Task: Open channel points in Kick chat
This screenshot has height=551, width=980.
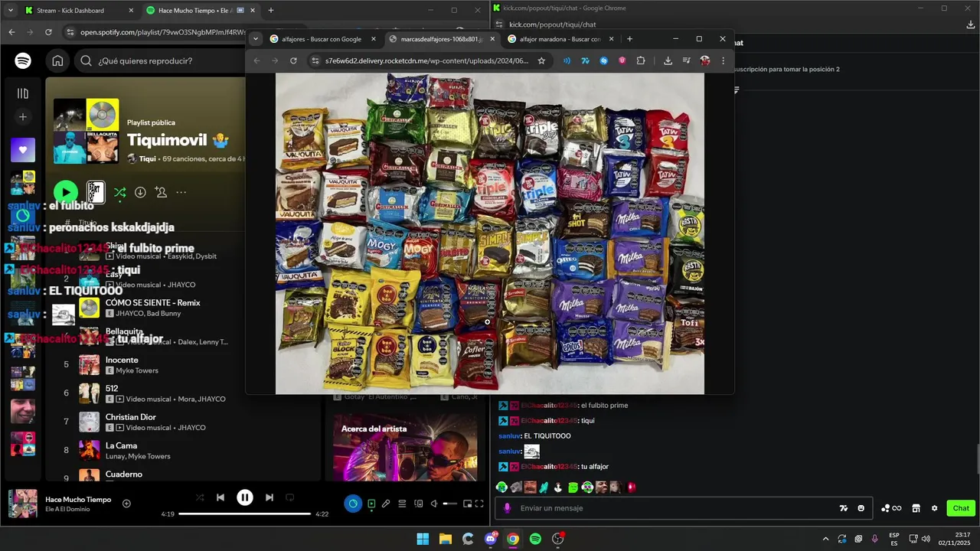Action: tap(891, 508)
